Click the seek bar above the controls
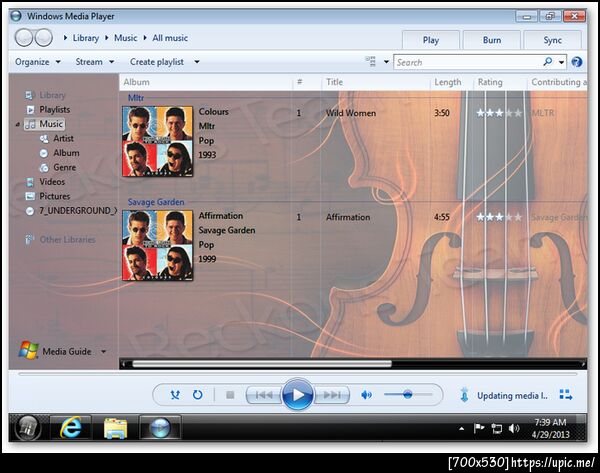The width and height of the screenshot is (600, 473). pos(297,374)
